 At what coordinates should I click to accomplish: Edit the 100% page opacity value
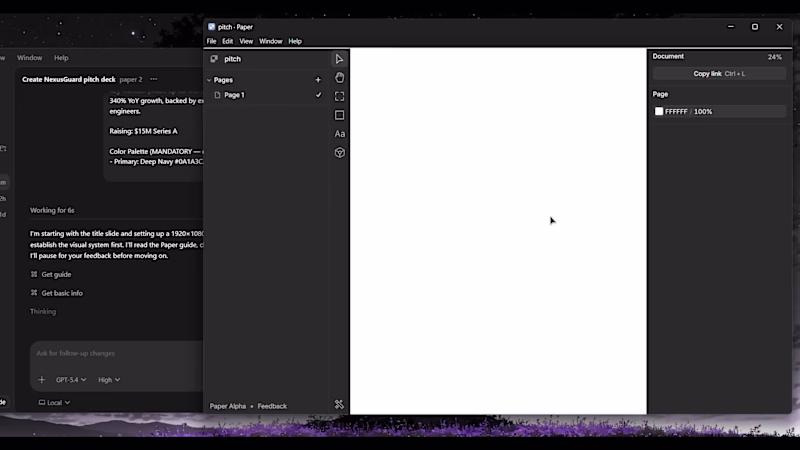(703, 111)
